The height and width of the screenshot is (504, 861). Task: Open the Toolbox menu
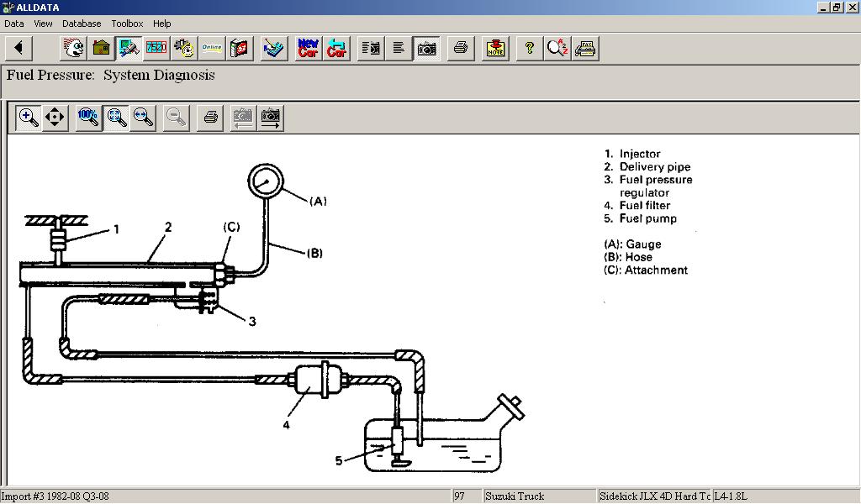pos(127,24)
